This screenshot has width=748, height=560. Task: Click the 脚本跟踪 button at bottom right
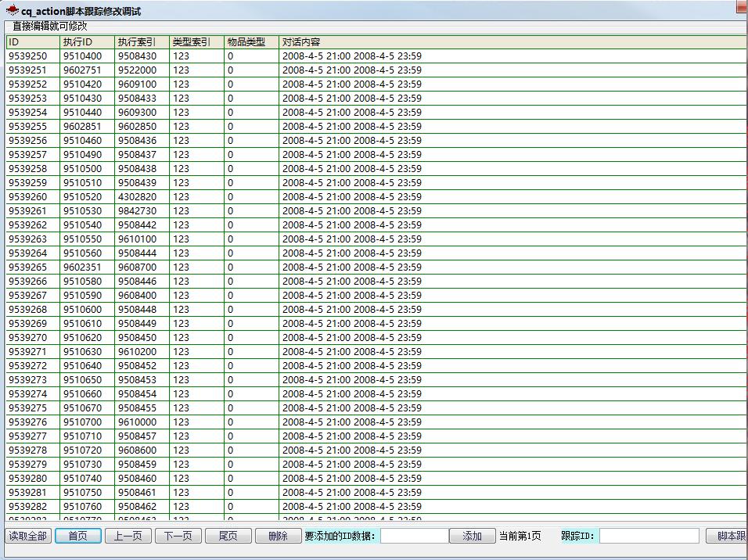(x=726, y=536)
